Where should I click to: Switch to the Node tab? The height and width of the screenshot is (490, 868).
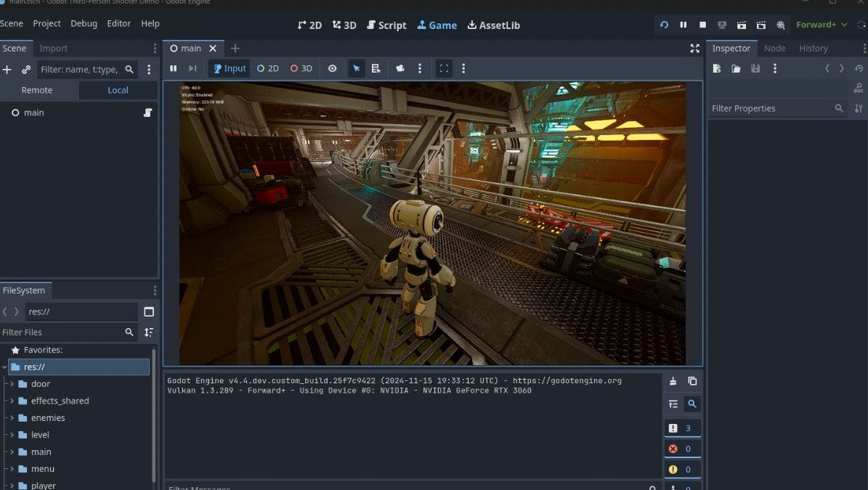[x=774, y=48]
